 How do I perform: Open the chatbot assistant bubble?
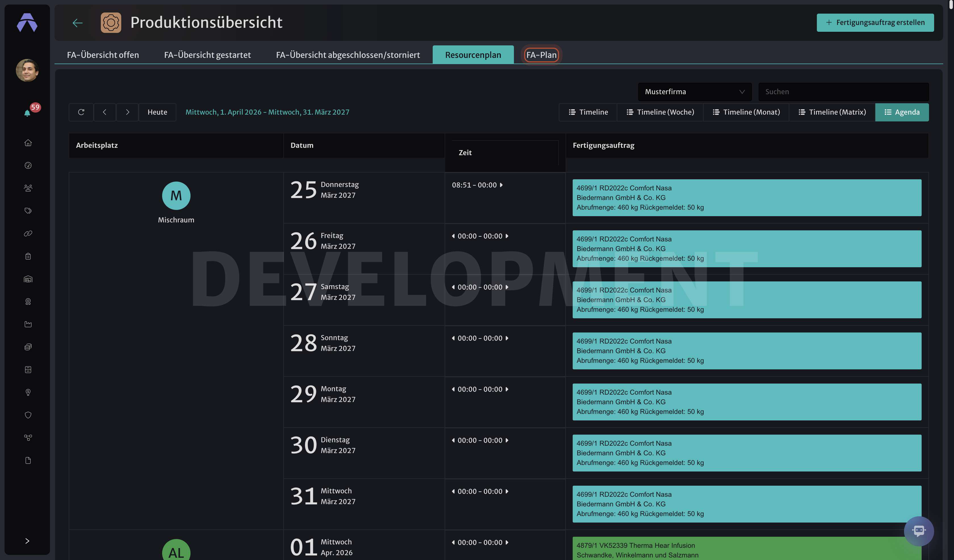pyautogui.click(x=919, y=531)
